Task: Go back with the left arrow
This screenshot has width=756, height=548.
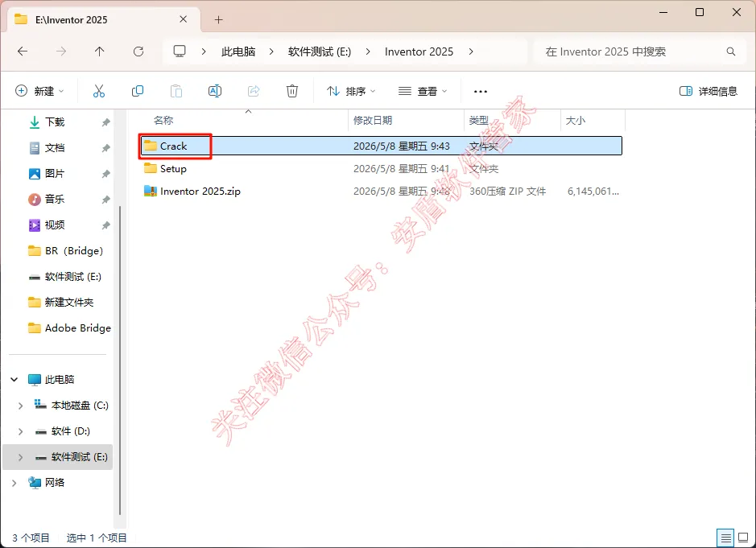Action: 23,52
